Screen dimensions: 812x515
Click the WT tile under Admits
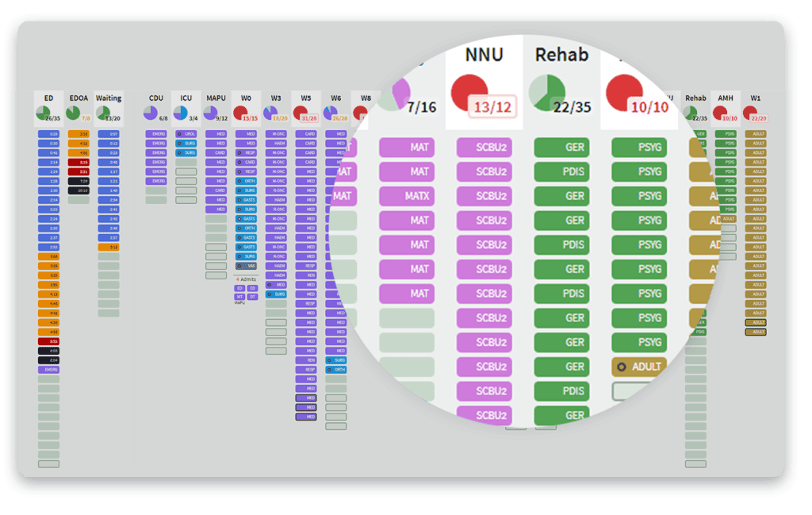(239, 296)
